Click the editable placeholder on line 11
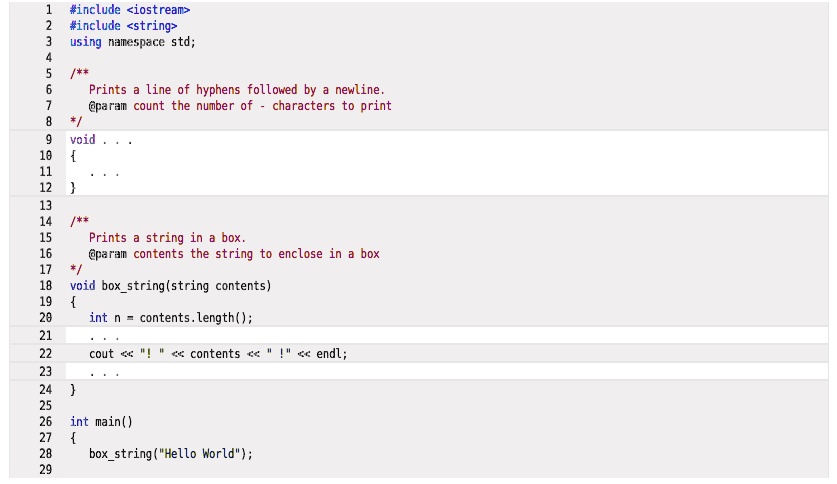This screenshot has height=484, width=837. 104,173
